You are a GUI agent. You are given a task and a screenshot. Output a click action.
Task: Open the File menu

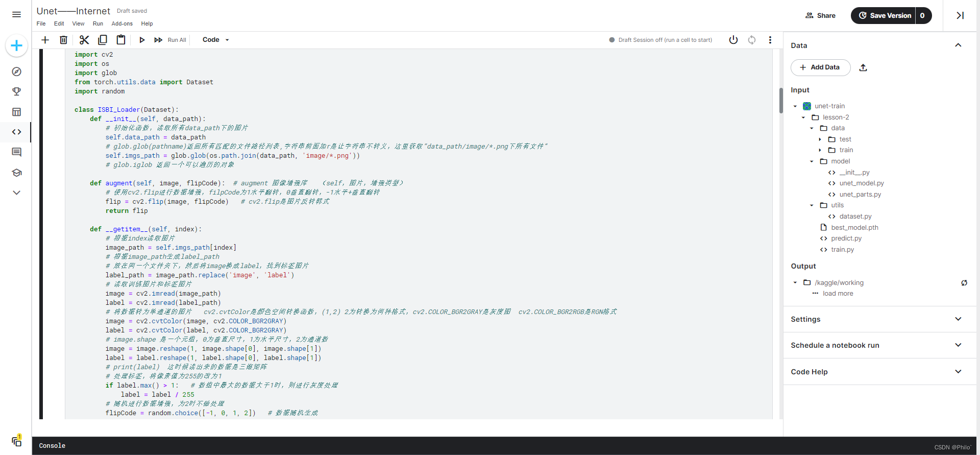41,23
